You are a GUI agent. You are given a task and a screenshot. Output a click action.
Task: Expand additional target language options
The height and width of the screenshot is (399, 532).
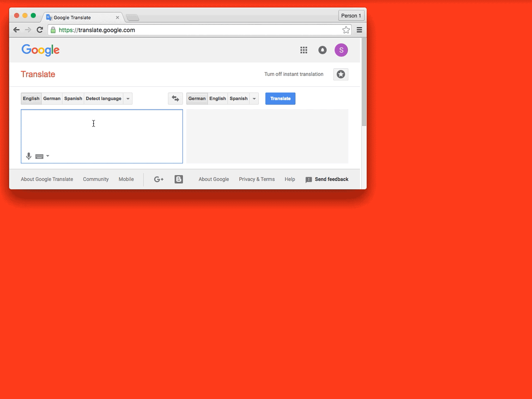tap(255, 98)
